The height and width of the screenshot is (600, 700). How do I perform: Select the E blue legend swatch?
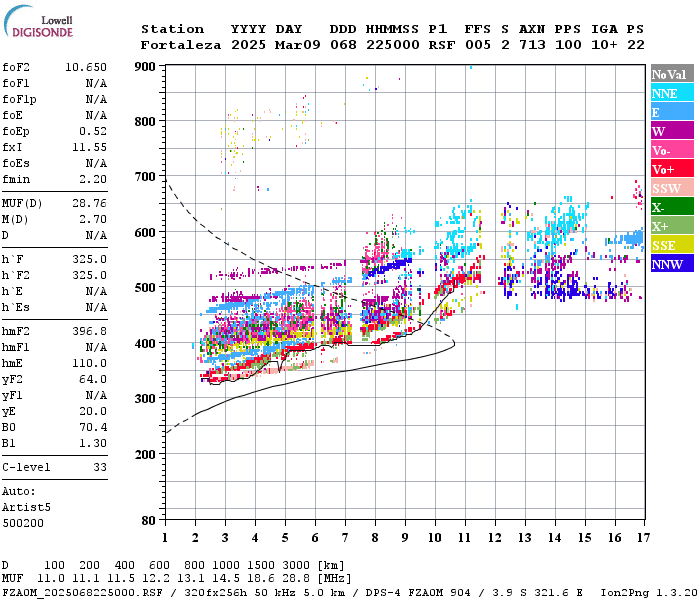(x=672, y=112)
